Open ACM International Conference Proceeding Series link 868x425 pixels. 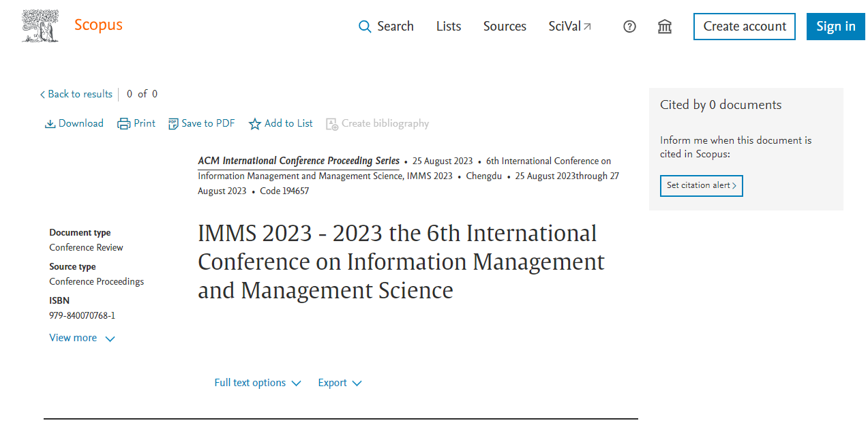click(299, 161)
